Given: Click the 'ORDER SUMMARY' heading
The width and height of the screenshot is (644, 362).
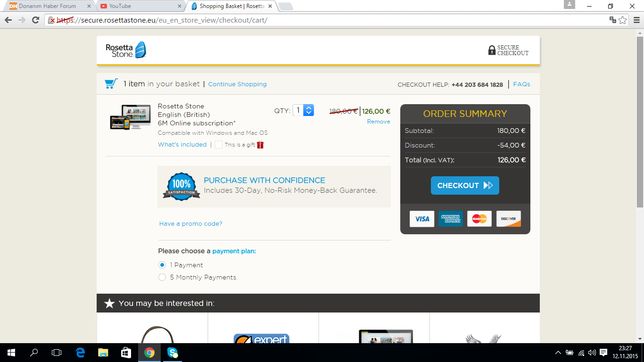Looking at the screenshot, I should [x=465, y=114].
